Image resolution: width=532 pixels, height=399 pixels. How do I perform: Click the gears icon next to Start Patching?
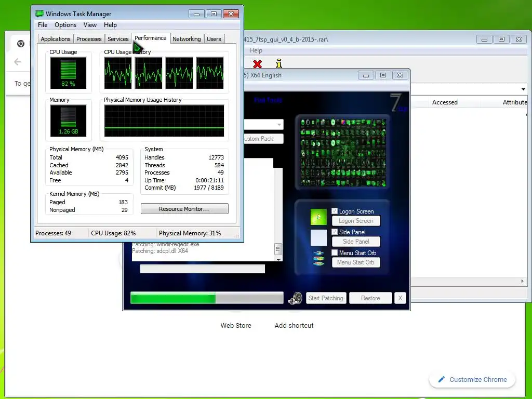tap(295, 298)
